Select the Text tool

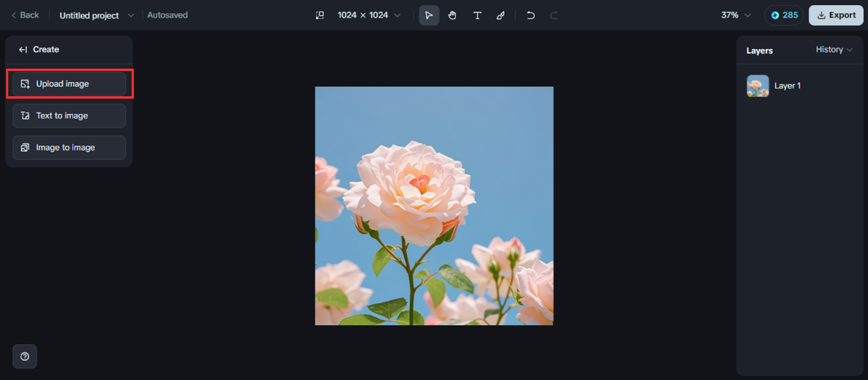tap(477, 15)
